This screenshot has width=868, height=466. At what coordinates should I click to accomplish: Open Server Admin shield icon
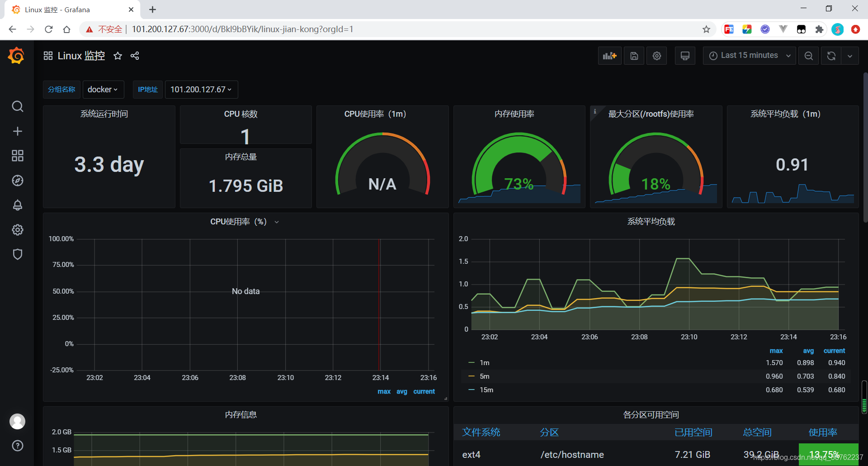point(17,254)
